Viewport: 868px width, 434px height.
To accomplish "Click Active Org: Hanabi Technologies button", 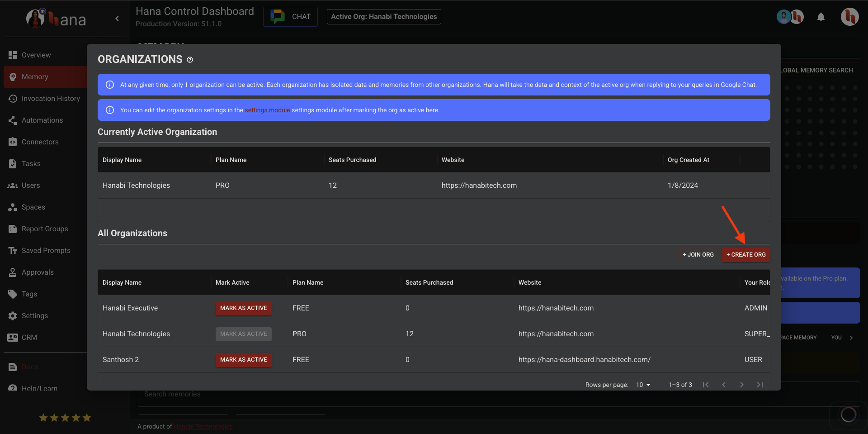I will click(384, 17).
